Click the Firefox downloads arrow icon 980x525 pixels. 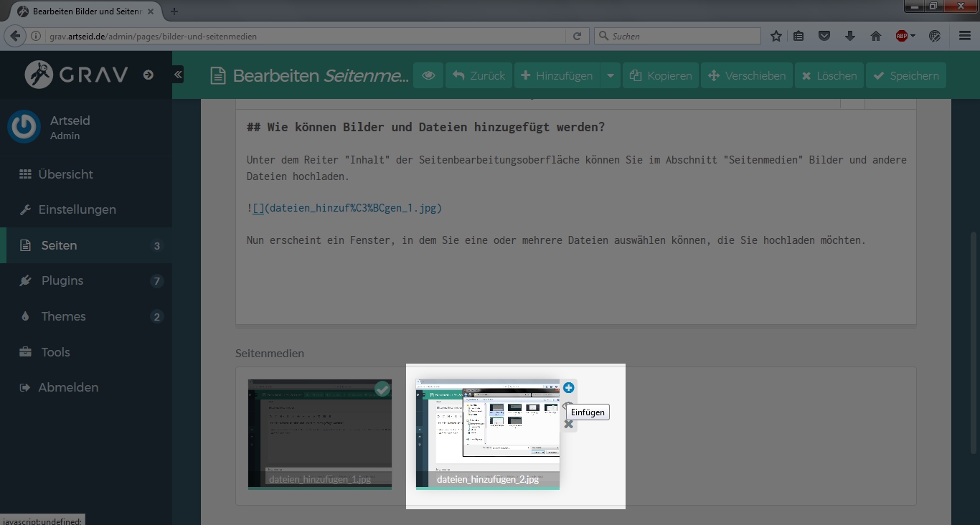[850, 36]
